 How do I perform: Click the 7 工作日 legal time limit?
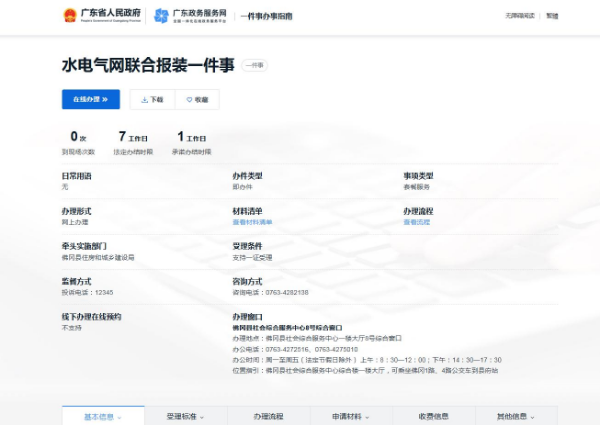133,137
